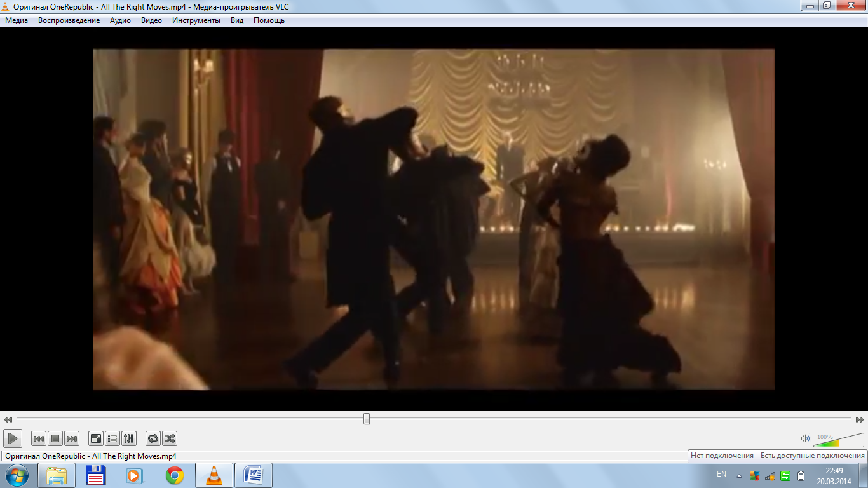Open the floppy disk app on taskbar
868x488 pixels.
click(x=96, y=475)
